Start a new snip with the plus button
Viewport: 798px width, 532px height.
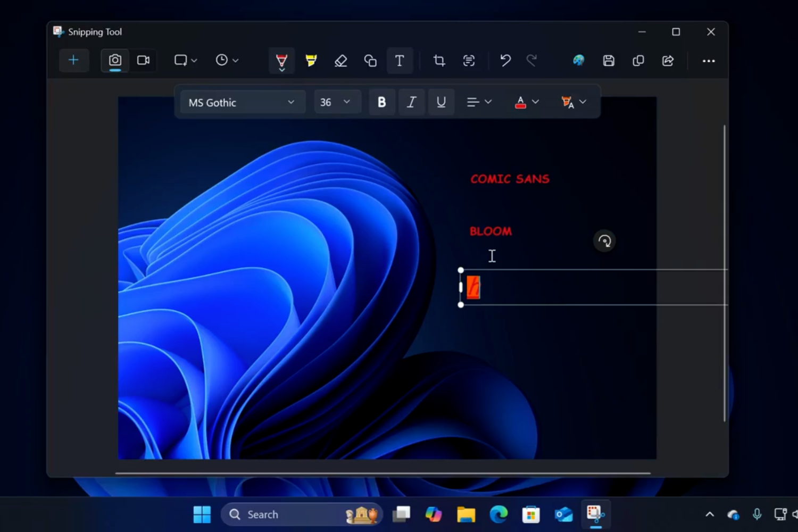click(73, 60)
